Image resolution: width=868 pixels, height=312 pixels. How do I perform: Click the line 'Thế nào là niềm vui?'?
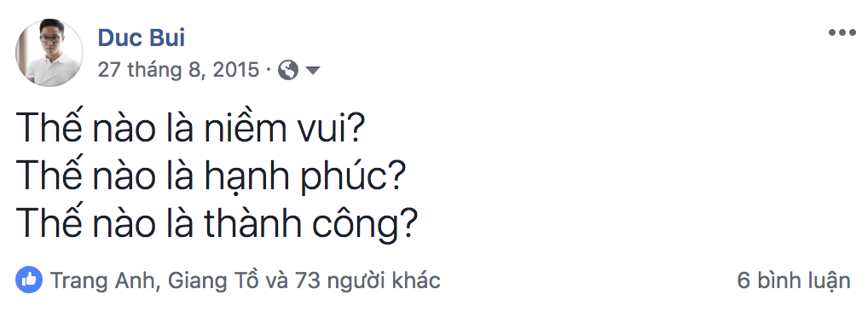pyautogui.click(x=190, y=129)
